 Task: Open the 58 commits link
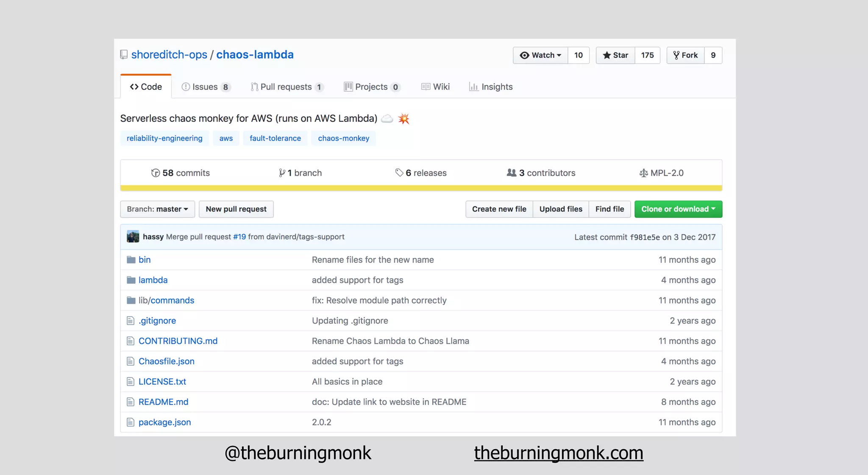click(x=181, y=173)
